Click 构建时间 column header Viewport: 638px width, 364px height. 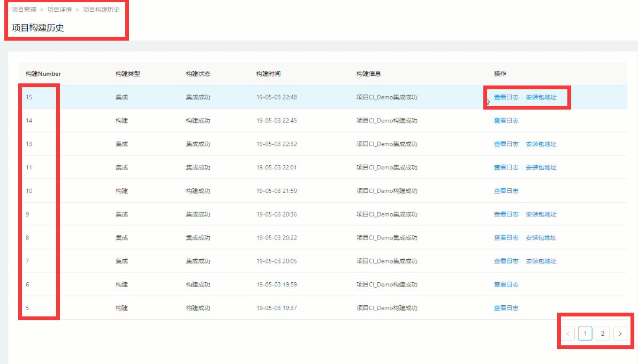tap(268, 74)
